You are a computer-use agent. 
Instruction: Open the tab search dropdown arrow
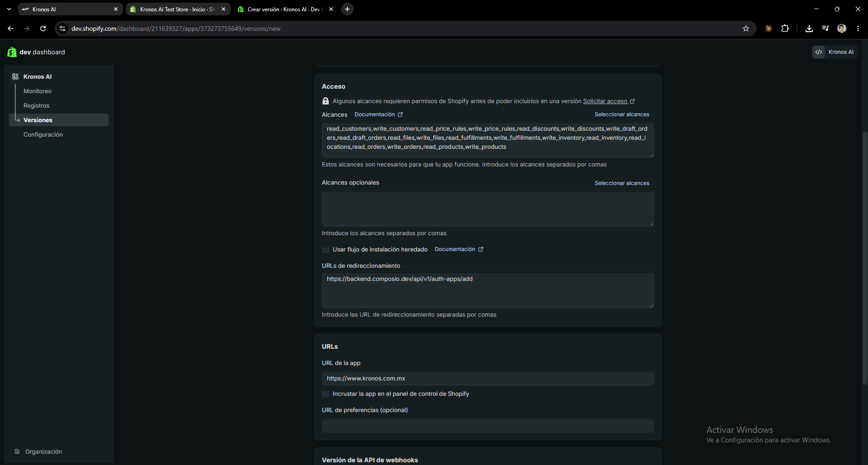tap(9, 9)
